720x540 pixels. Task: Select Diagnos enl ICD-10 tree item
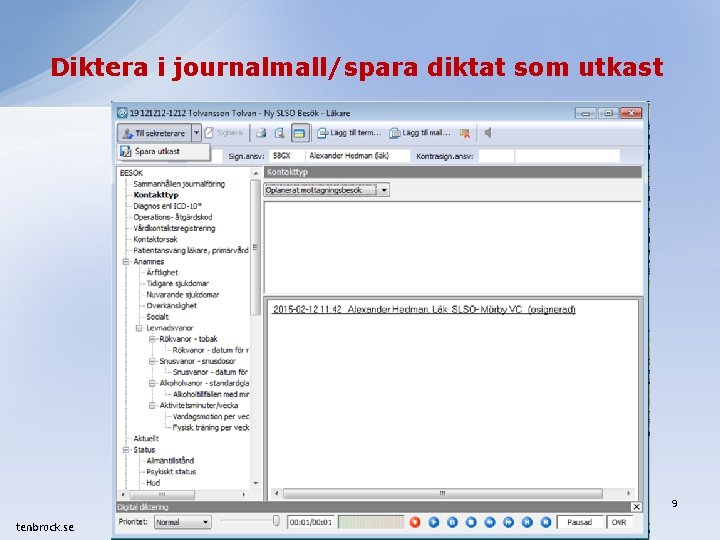tap(167, 206)
